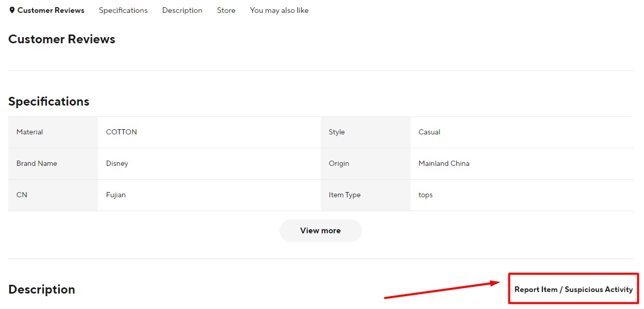Click the Brand Name row label

tap(37, 163)
